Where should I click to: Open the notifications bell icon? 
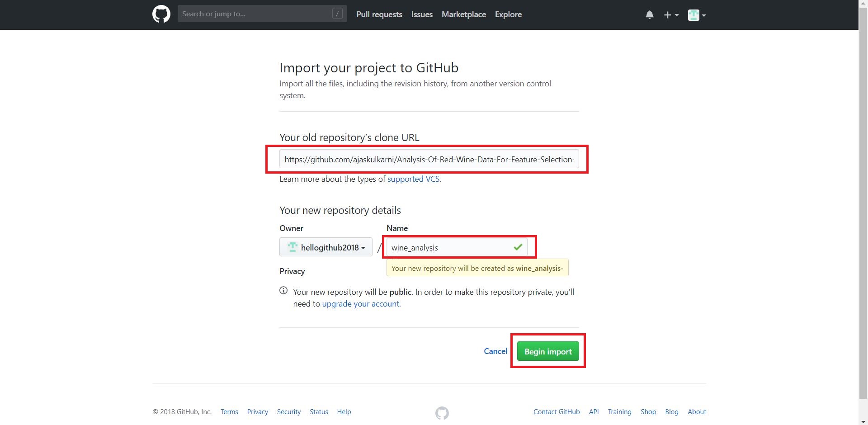click(x=650, y=15)
